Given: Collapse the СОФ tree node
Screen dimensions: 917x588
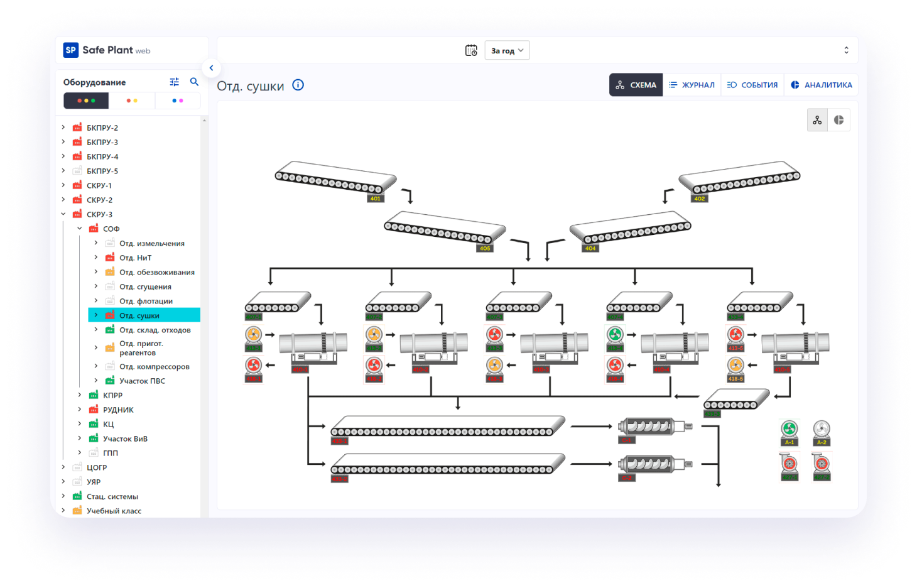Looking at the screenshot, I should [x=80, y=228].
